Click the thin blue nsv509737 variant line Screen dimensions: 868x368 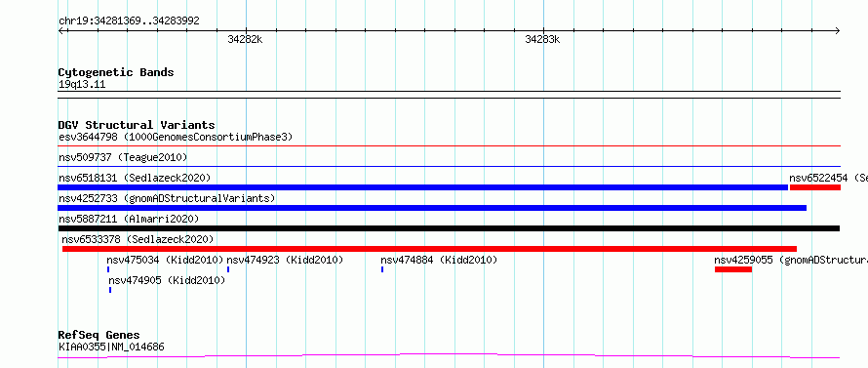[449, 166]
